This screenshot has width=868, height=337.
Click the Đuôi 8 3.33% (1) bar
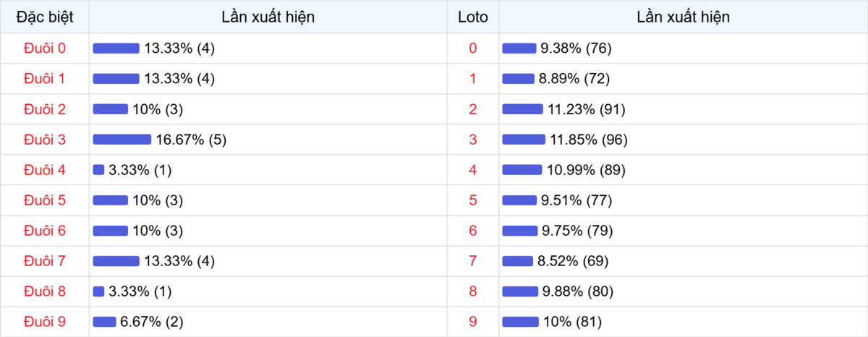pyautogui.click(x=99, y=291)
